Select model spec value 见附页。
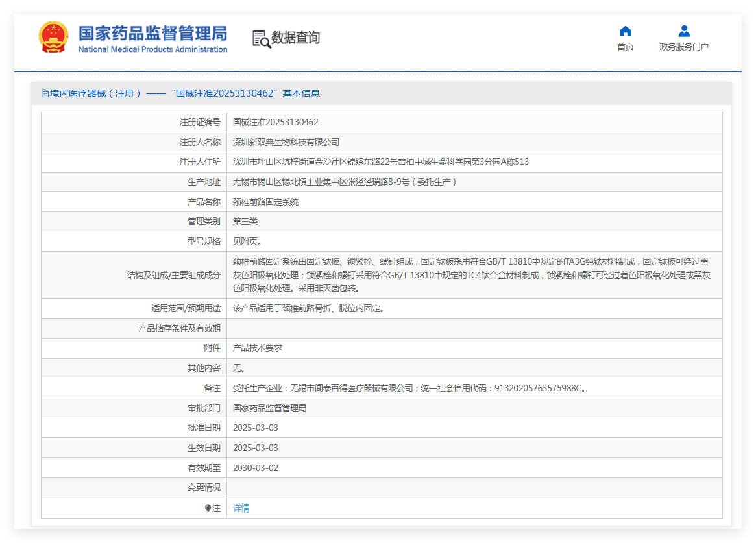The image size is (756, 543). point(247,241)
